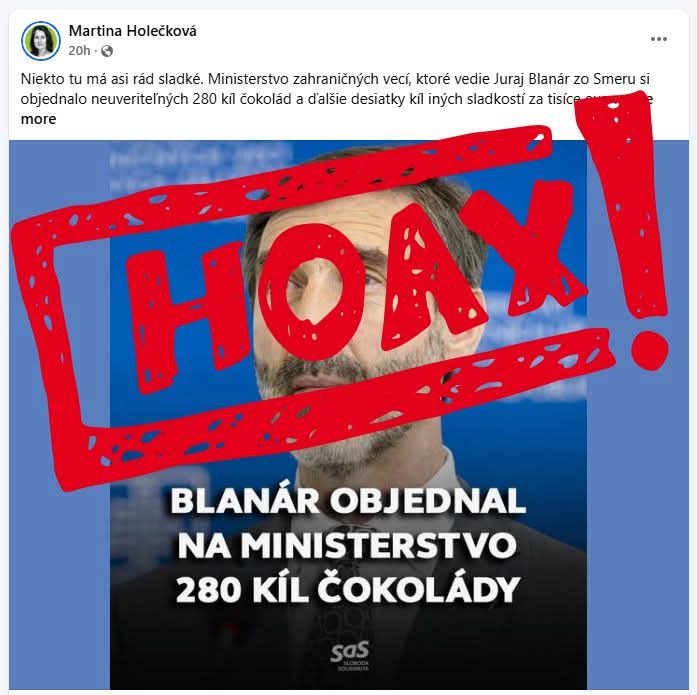Open Martina Holečková's profile picture
The width and height of the screenshot is (697, 695).
[x=40, y=40]
